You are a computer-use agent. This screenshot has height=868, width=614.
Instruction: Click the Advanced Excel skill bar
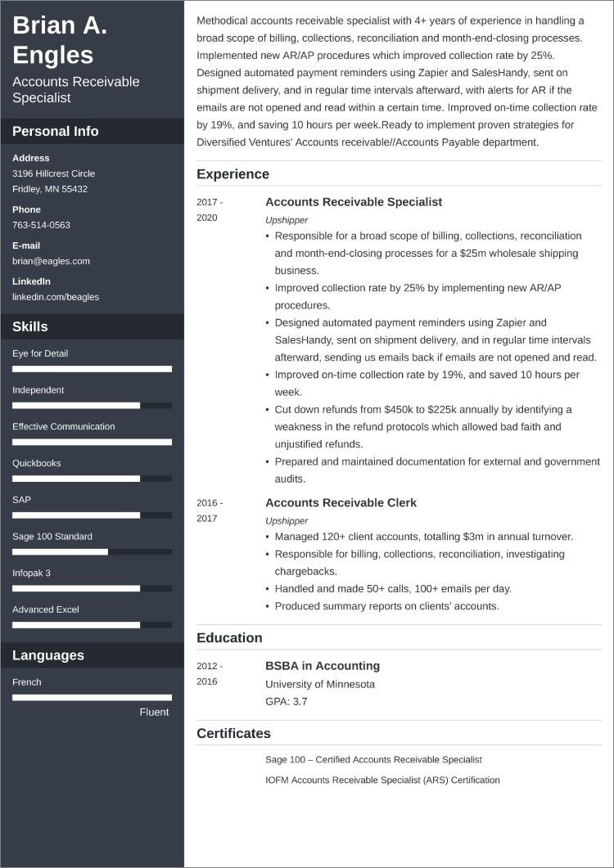[92, 625]
